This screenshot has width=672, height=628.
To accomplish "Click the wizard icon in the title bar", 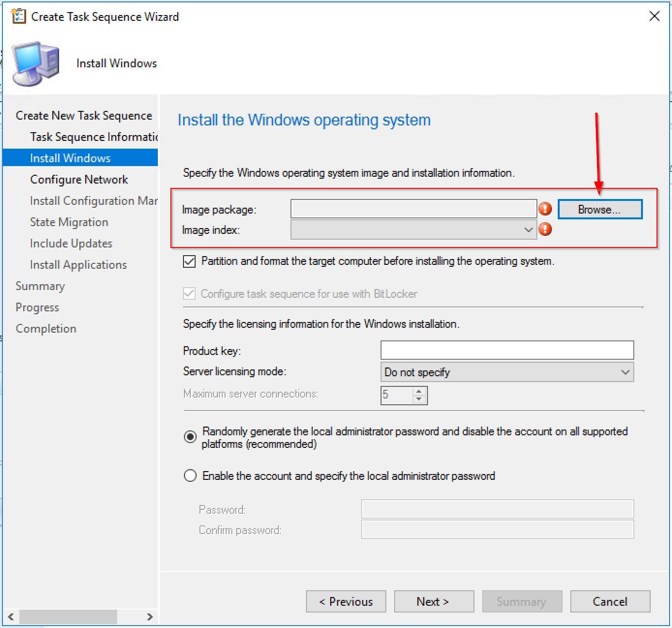I will tap(18, 16).
